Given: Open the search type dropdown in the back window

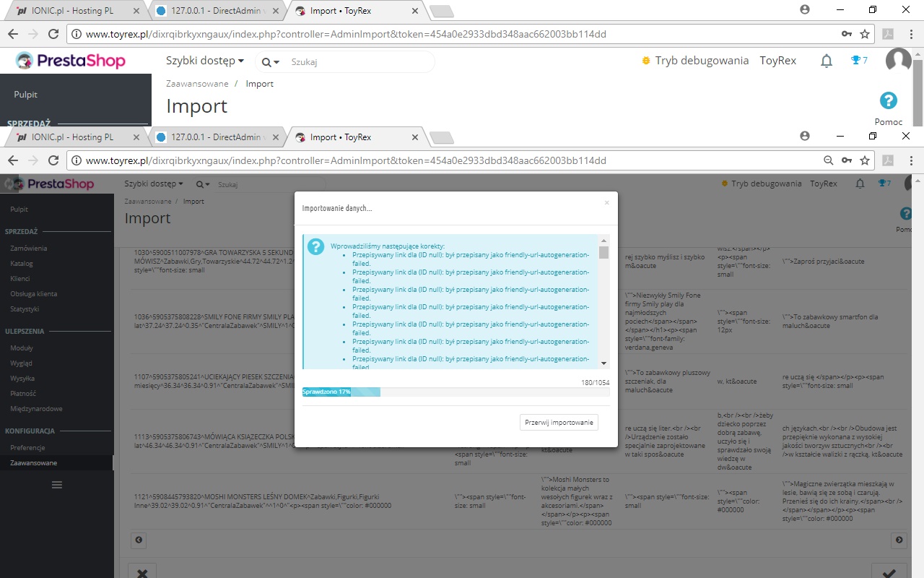Looking at the screenshot, I should (x=270, y=62).
